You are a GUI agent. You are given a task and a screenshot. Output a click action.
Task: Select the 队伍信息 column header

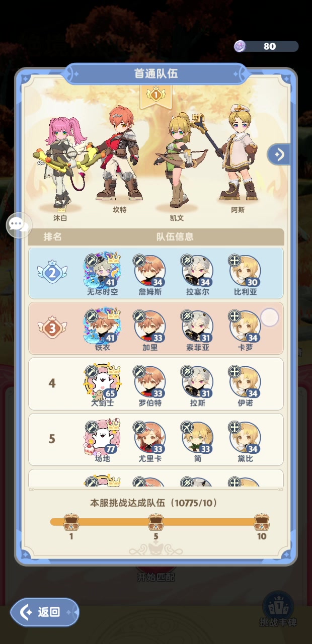(175, 236)
